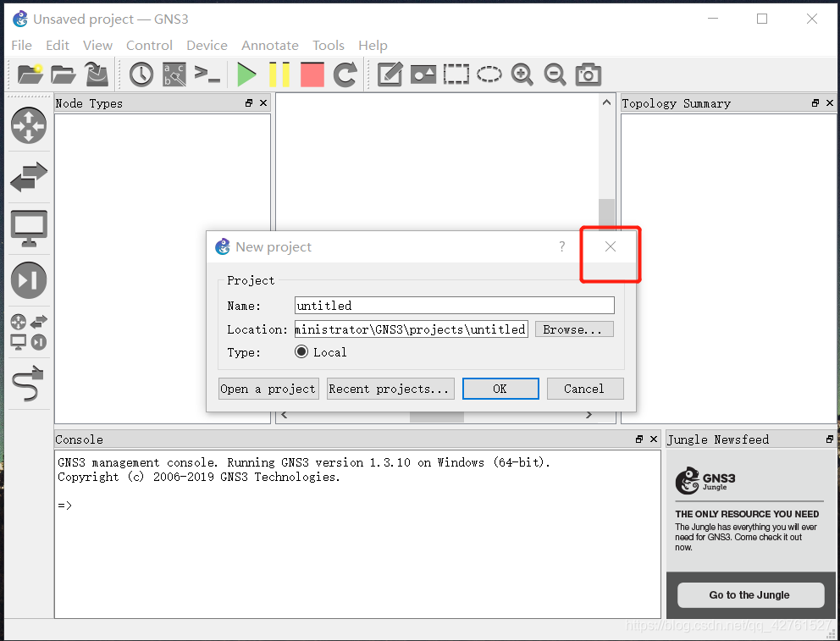Float the Jungle Newsfeed panel

(x=829, y=439)
